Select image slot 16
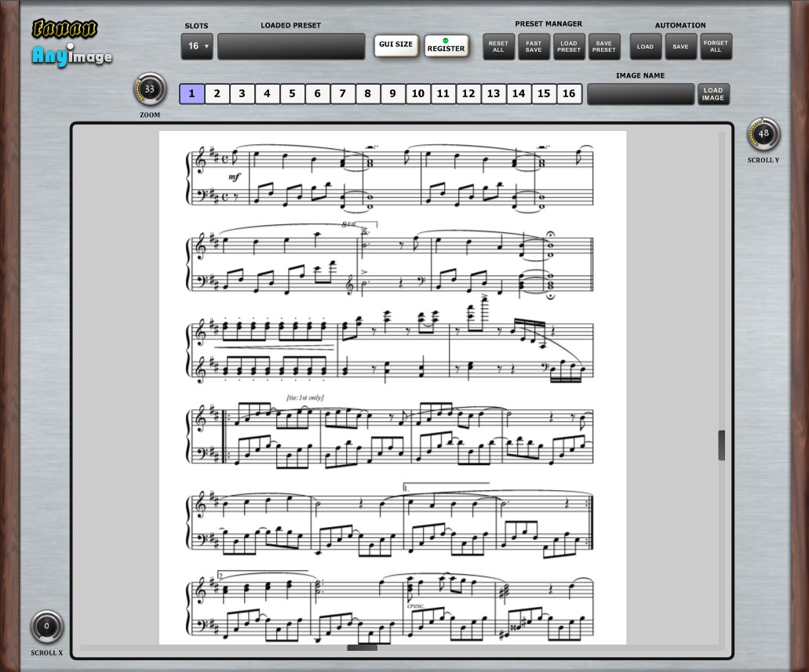 (x=569, y=94)
